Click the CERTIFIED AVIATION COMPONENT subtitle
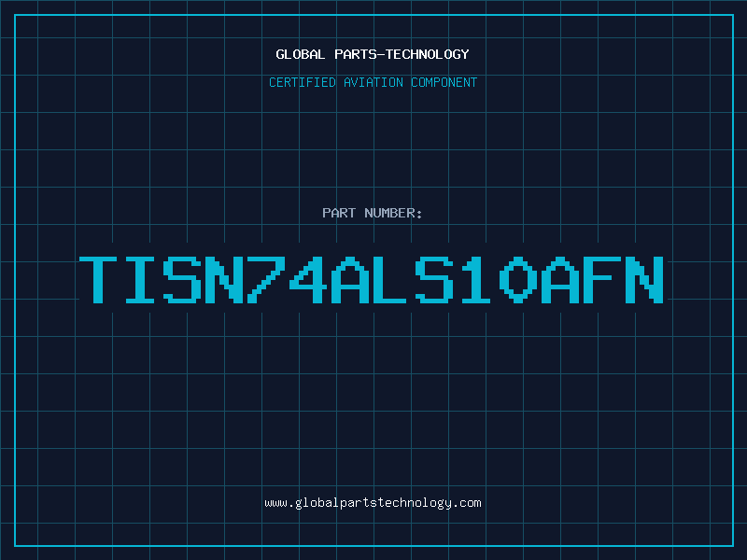Screen dimensions: 747x560 tap(373, 82)
